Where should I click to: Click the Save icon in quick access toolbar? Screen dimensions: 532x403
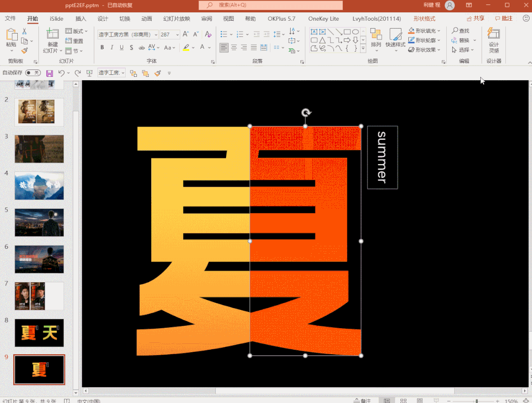[x=50, y=73]
